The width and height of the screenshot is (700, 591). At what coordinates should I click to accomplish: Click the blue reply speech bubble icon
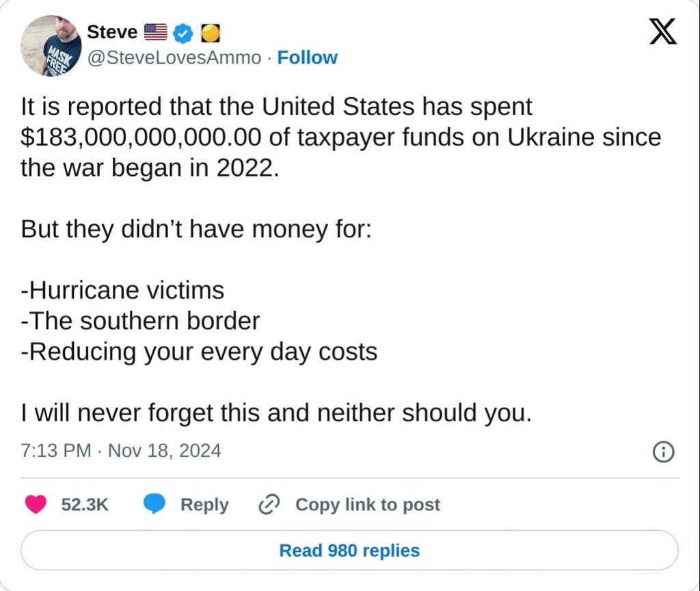pyautogui.click(x=155, y=505)
